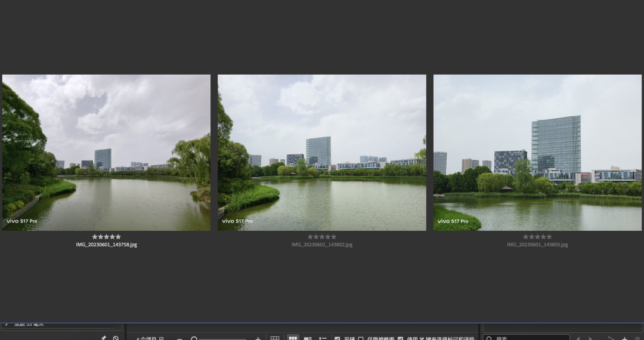This screenshot has width=644, height=340.
Task: Click the cancel circle-slash icon
Action: click(116, 338)
